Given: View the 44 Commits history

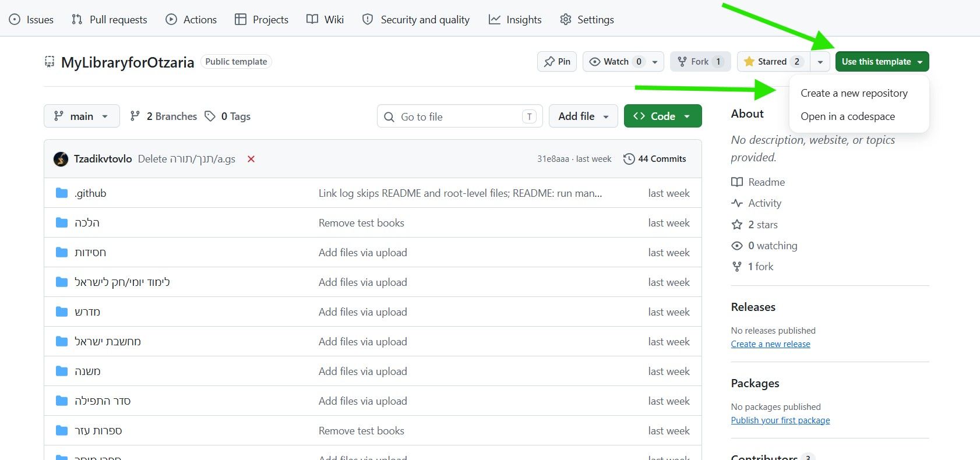Looking at the screenshot, I should point(655,159).
